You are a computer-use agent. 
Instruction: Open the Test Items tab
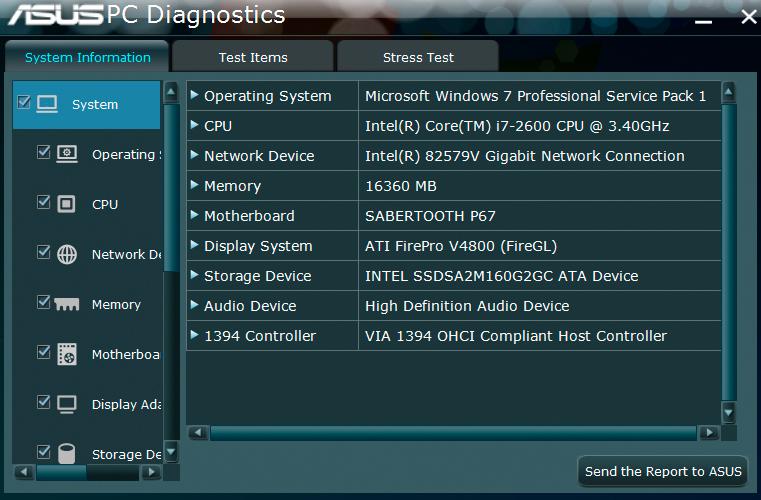[253, 57]
